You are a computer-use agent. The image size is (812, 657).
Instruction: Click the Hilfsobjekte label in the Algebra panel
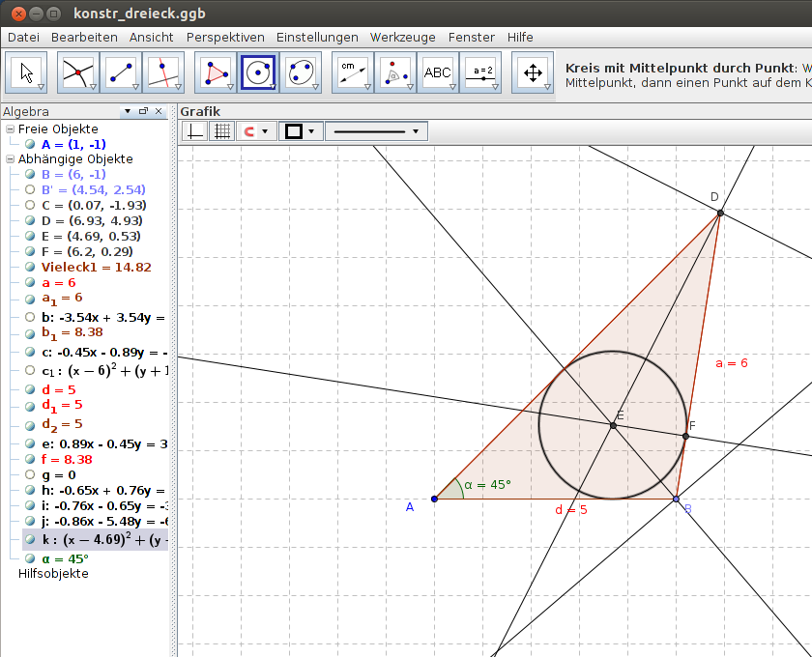click(51, 573)
